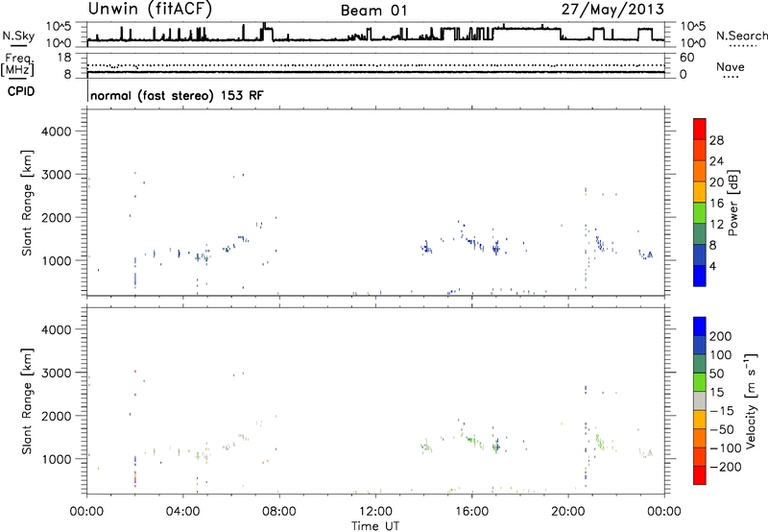Select the "24" Power colorbar label
This screenshot has height=532, width=768.
point(716,161)
